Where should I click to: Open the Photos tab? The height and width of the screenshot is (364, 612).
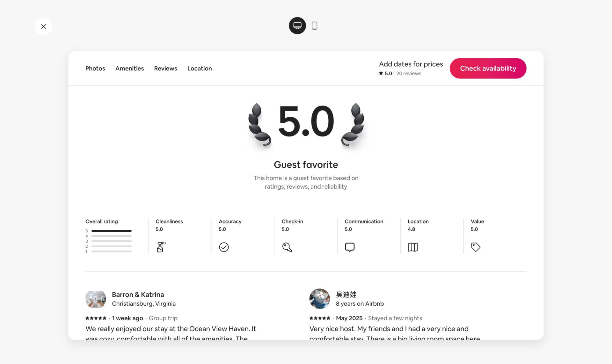(95, 68)
